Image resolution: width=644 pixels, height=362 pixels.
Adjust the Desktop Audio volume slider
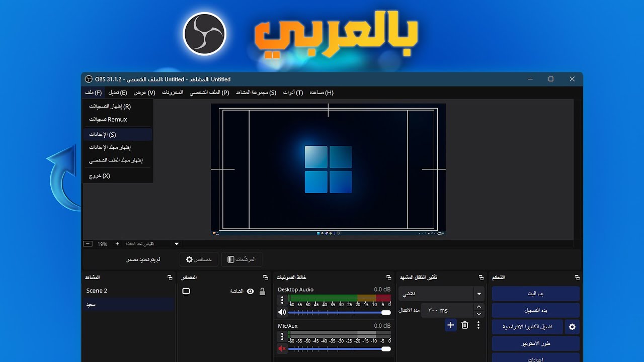click(339, 312)
